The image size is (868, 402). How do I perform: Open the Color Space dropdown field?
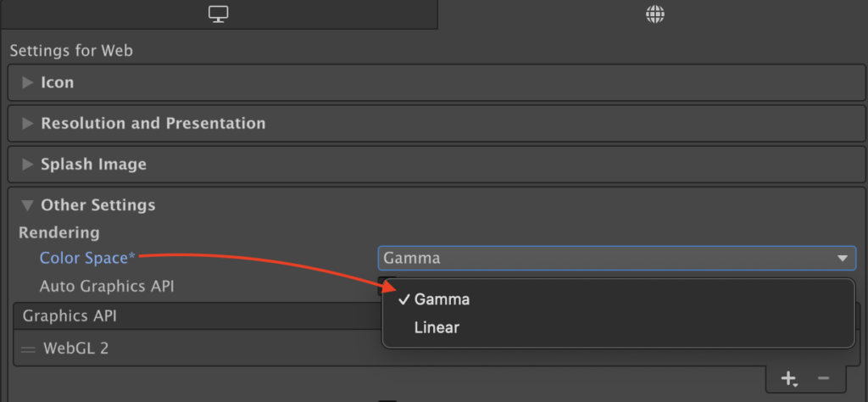pos(617,258)
